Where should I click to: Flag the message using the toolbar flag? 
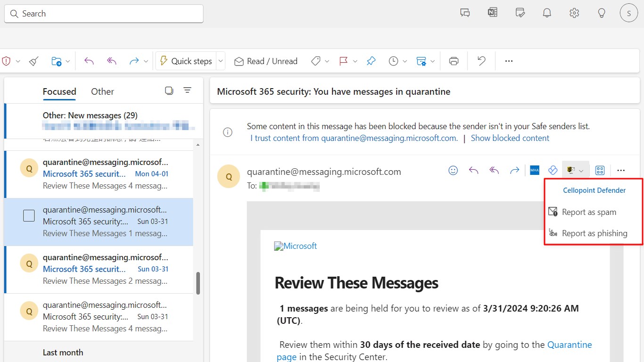tap(343, 61)
